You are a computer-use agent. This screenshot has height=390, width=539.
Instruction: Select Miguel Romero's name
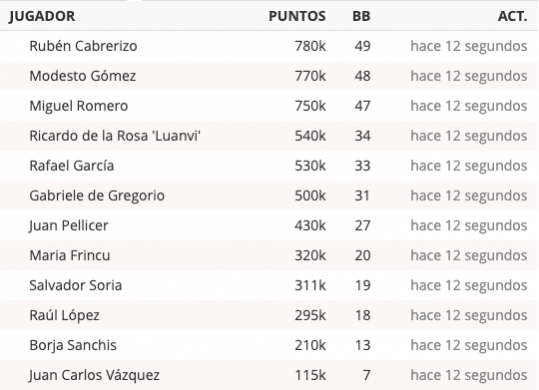click(79, 106)
